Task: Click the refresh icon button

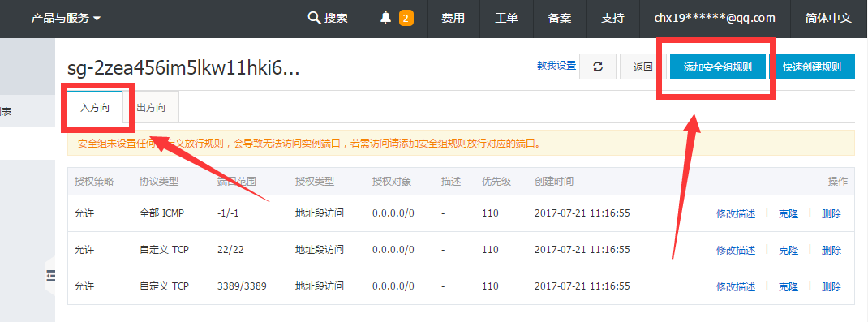Action: pos(598,67)
